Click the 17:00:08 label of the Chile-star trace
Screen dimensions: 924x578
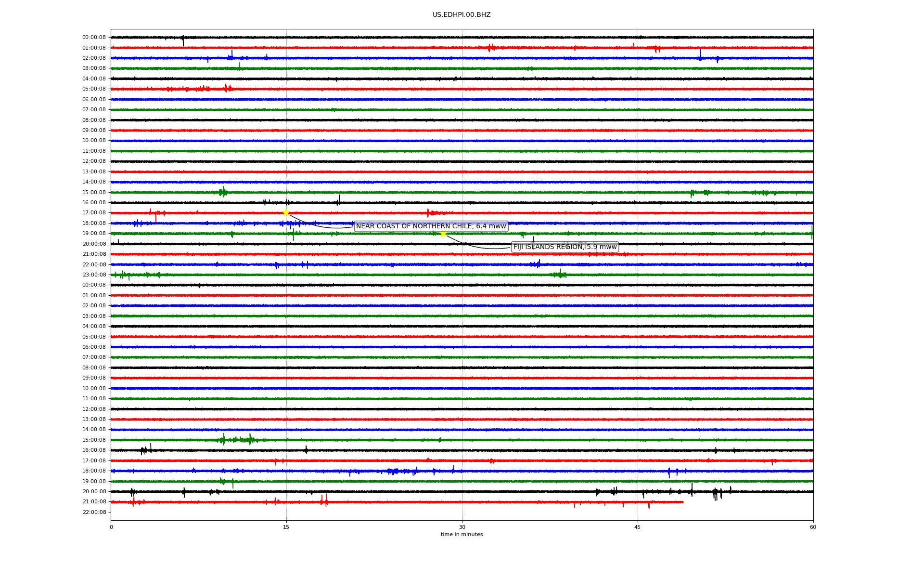click(94, 213)
